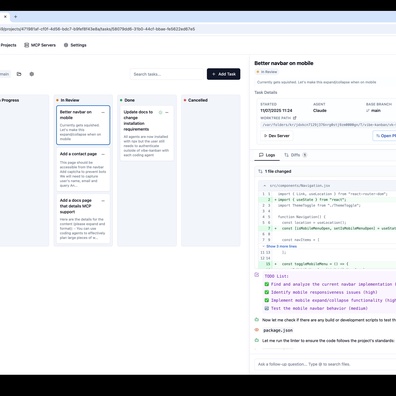Expand 'Show 3 more lines' in diff
Screen dimensions: 396x396
pos(280,246)
